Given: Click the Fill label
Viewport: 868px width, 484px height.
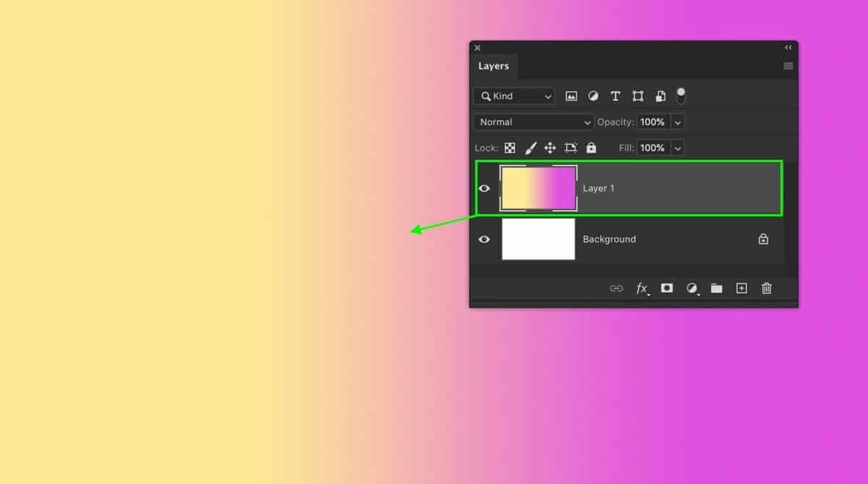Looking at the screenshot, I should pyautogui.click(x=626, y=148).
